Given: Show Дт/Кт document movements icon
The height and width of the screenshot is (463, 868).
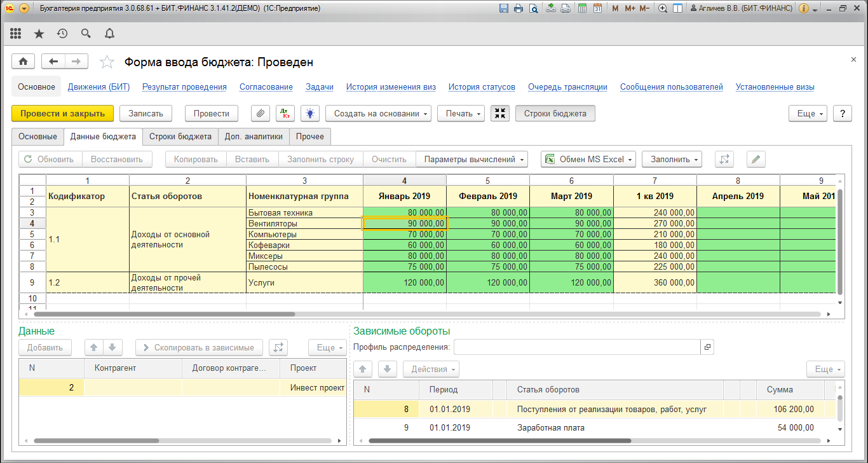Looking at the screenshot, I should tap(285, 113).
